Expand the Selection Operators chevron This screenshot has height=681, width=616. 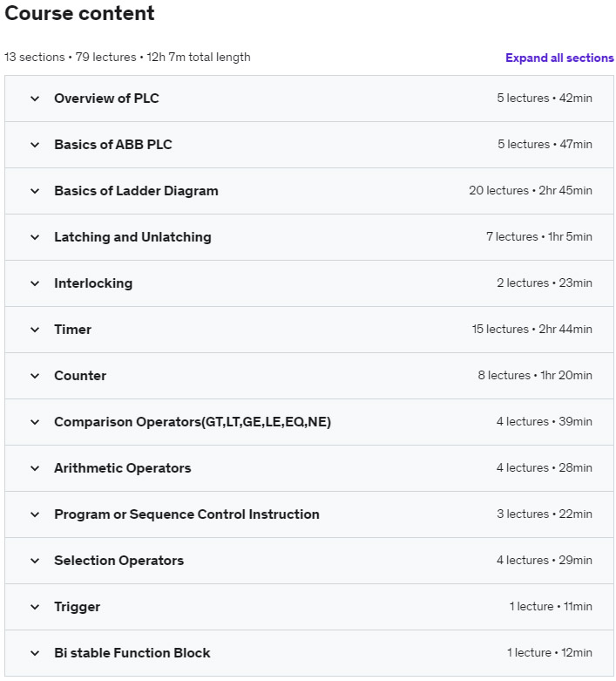(x=35, y=561)
